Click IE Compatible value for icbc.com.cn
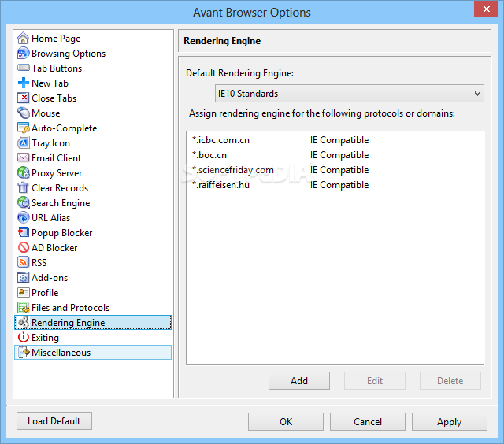Screen dimensions: 504x444 point(339,140)
